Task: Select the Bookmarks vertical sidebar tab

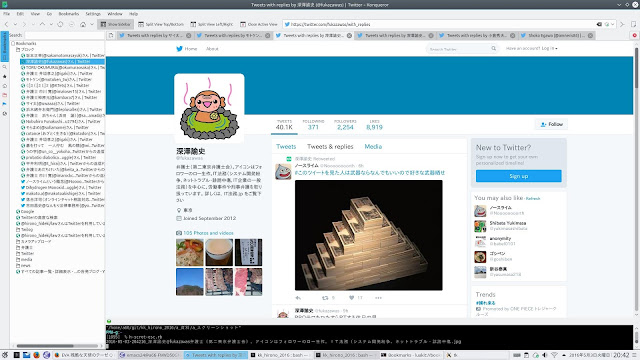Action: click(x=4, y=46)
